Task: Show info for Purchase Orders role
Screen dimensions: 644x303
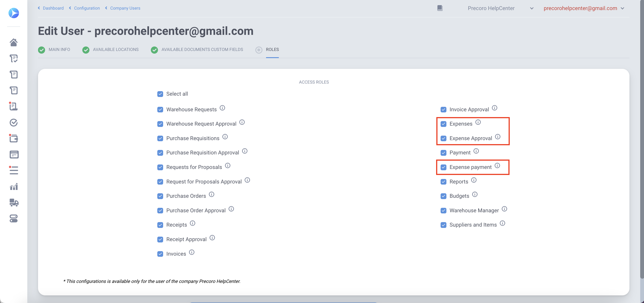Action: click(x=211, y=194)
